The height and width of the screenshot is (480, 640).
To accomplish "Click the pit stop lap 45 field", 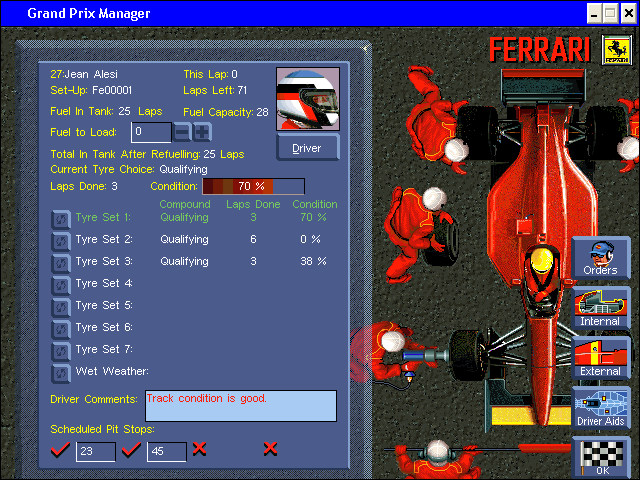I will (167, 451).
